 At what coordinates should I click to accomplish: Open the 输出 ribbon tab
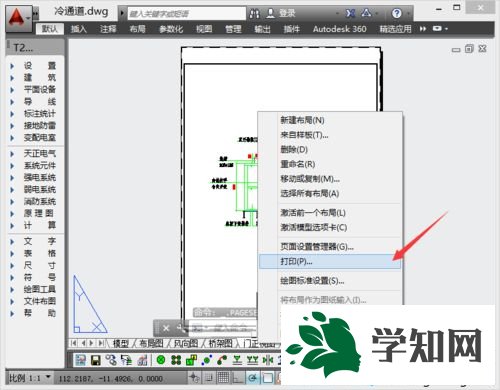(262, 29)
